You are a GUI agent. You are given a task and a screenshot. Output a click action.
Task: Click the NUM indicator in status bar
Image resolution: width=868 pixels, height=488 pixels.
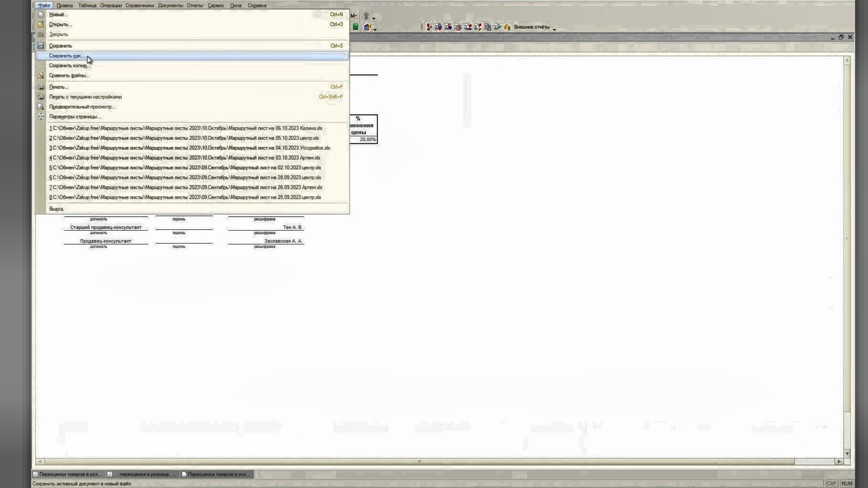847,483
